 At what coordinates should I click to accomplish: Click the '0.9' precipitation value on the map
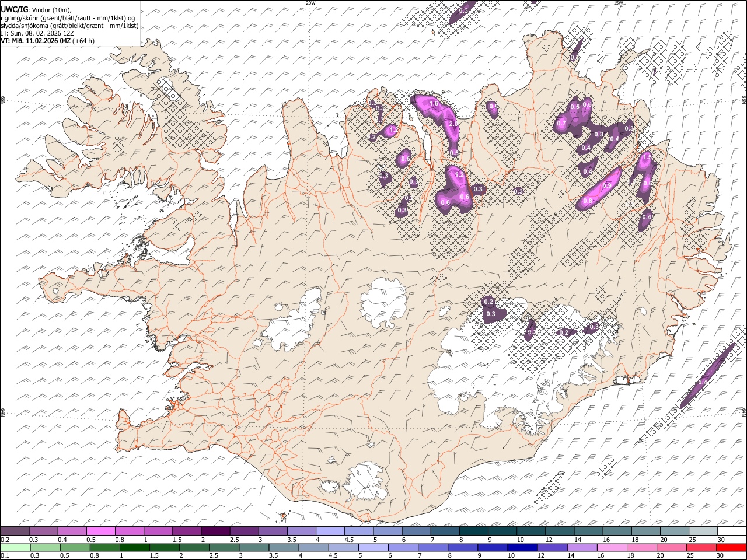click(607, 185)
